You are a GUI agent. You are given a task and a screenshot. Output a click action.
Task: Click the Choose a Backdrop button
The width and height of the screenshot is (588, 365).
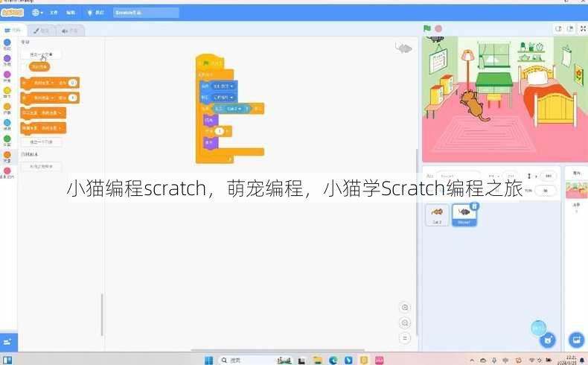576,340
